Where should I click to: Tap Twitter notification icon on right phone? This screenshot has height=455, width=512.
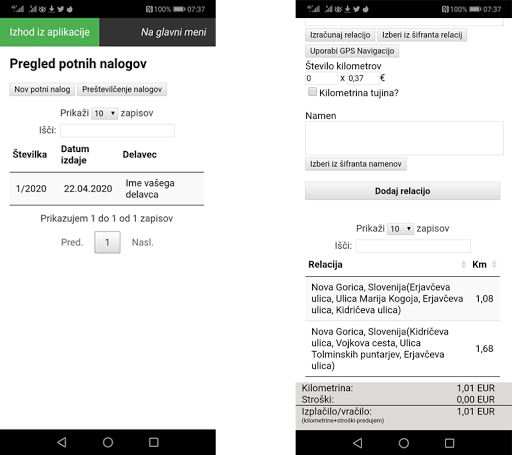pyautogui.click(x=356, y=9)
